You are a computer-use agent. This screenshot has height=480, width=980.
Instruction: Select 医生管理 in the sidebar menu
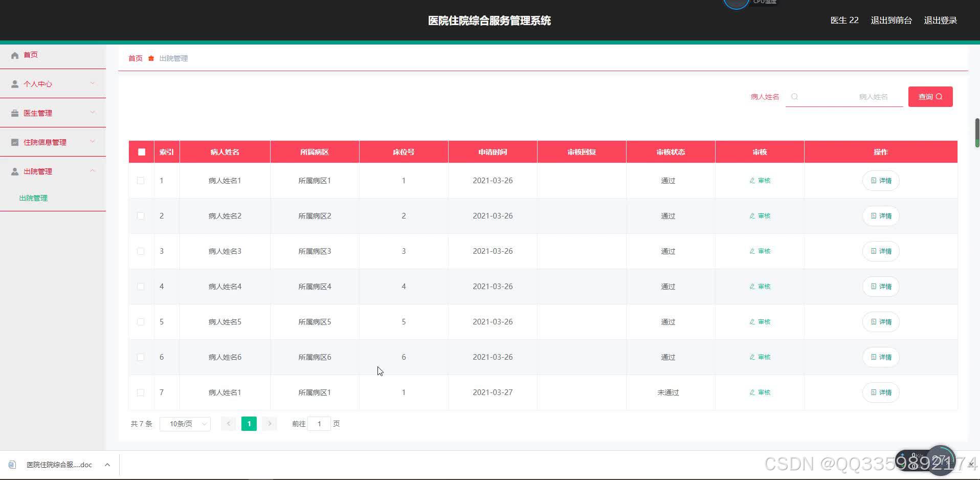[38, 113]
